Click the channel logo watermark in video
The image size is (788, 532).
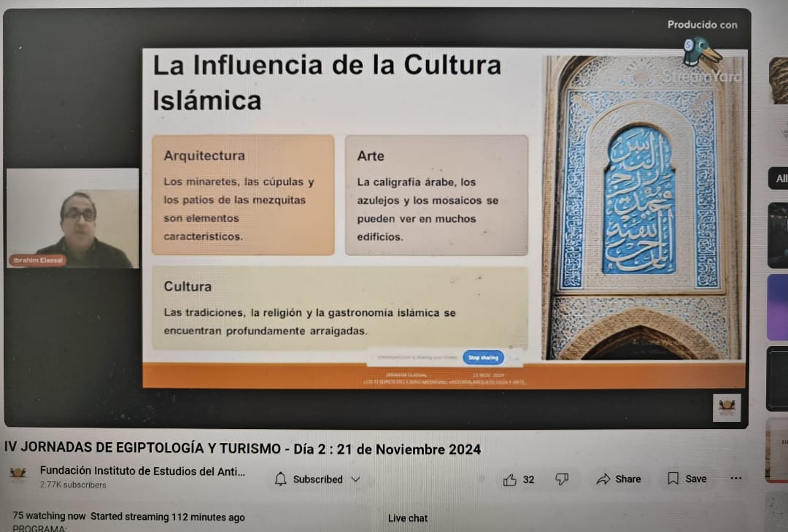pos(727,407)
